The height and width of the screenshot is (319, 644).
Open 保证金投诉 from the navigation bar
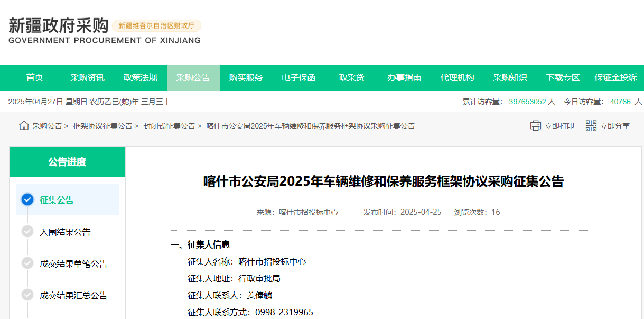click(x=615, y=78)
